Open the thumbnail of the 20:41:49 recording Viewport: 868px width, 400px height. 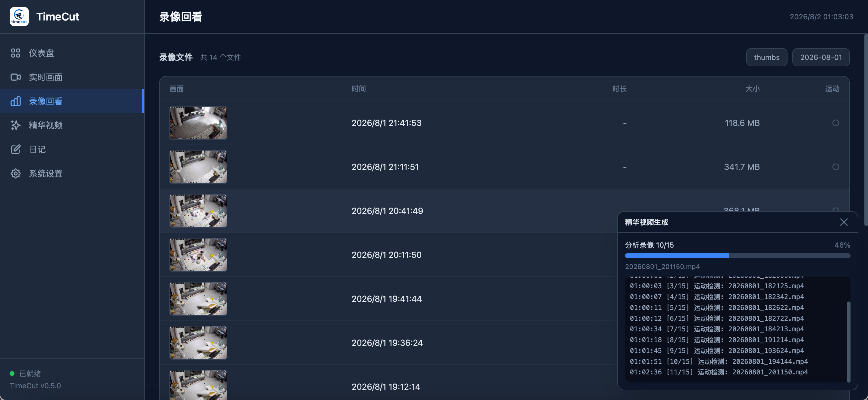click(x=198, y=211)
